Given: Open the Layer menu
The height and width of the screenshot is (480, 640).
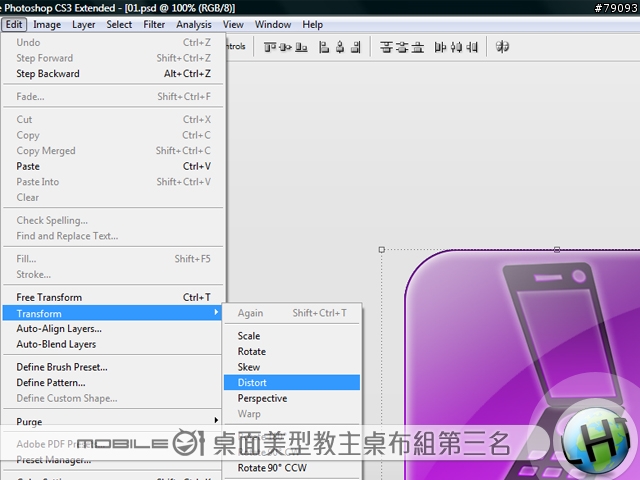Looking at the screenshot, I should pyautogui.click(x=84, y=25).
